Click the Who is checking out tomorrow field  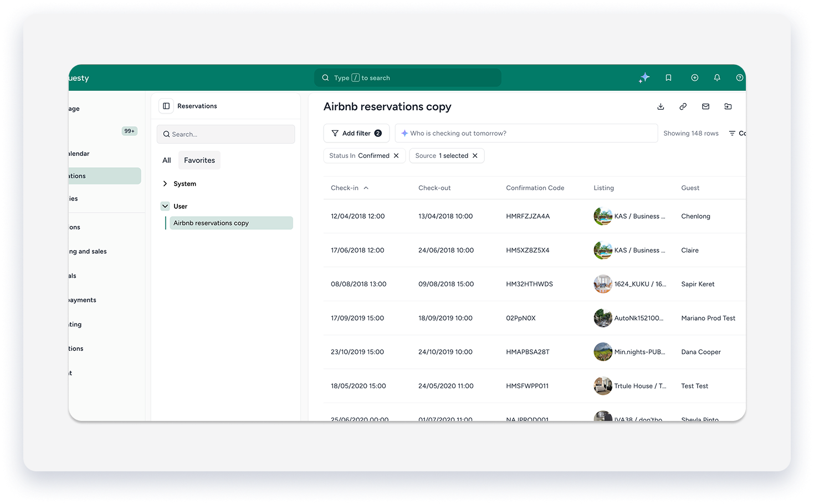526,133
